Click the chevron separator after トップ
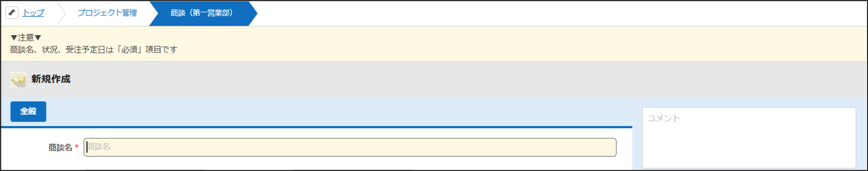The height and width of the screenshot is (171, 868). pyautogui.click(x=61, y=13)
